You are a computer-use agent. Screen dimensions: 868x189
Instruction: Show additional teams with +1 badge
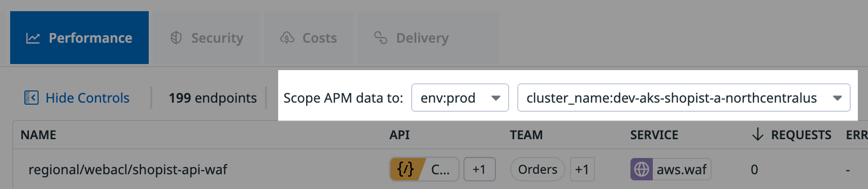pyautogui.click(x=582, y=169)
